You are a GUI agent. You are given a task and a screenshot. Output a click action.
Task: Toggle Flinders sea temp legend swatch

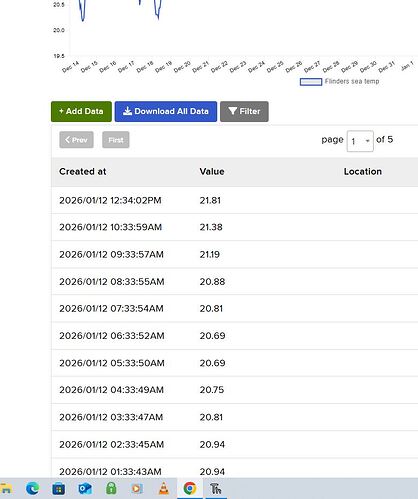[311, 82]
